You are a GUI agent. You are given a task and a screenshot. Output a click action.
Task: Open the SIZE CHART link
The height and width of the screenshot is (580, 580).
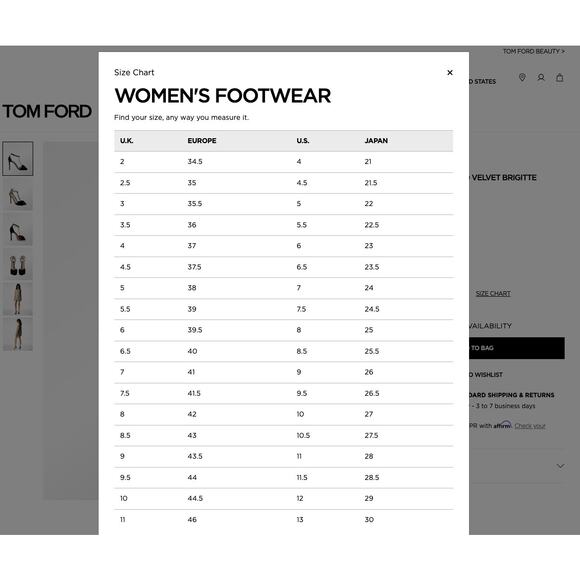(493, 293)
